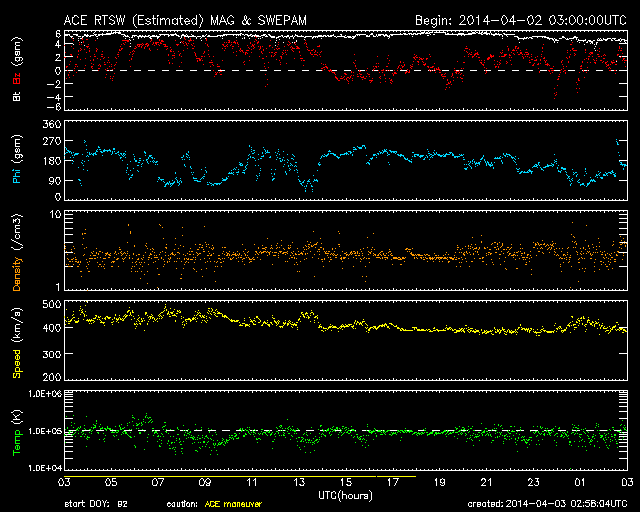Click the 200 tick on Speed axis

[48, 378]
